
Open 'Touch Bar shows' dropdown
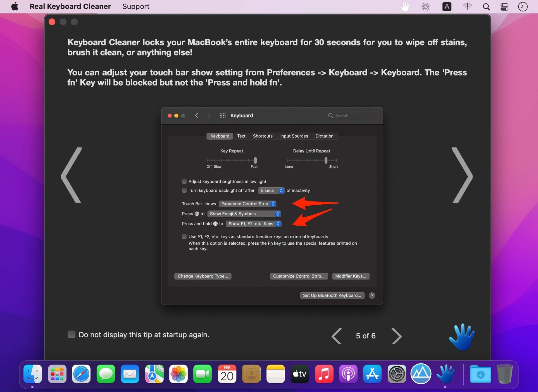pyautogui.click(x=247, y=204)
